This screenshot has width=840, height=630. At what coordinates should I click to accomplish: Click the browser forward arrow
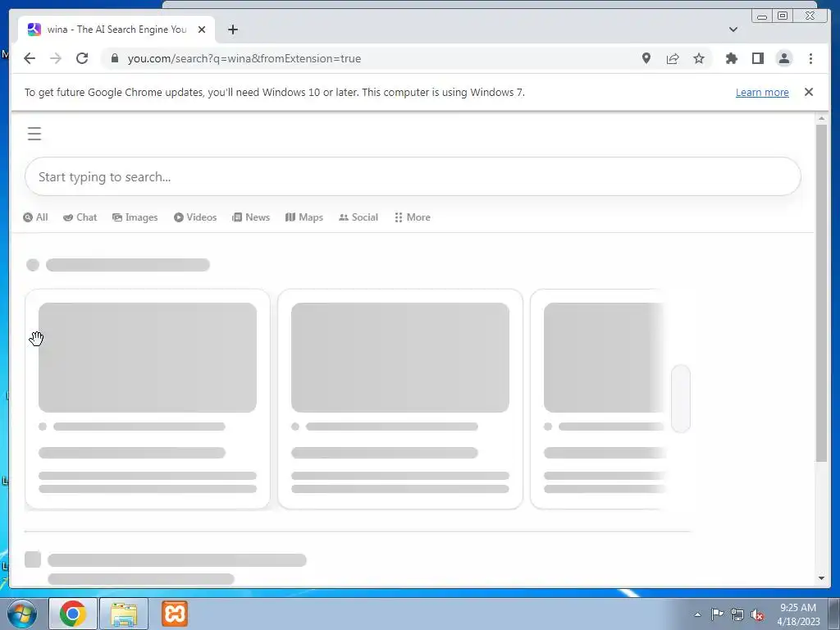(56, 58)
